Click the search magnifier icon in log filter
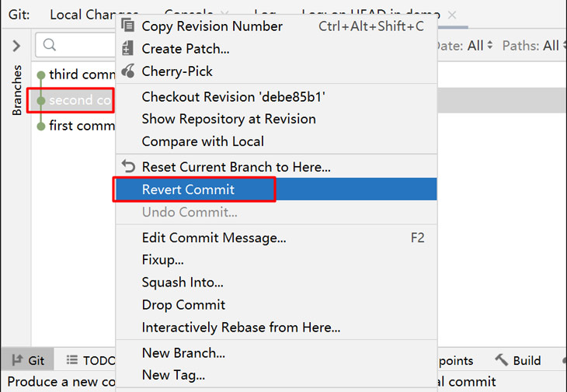Image resolution: width=567 pixels, height=392 pixels. coord(50,45)
